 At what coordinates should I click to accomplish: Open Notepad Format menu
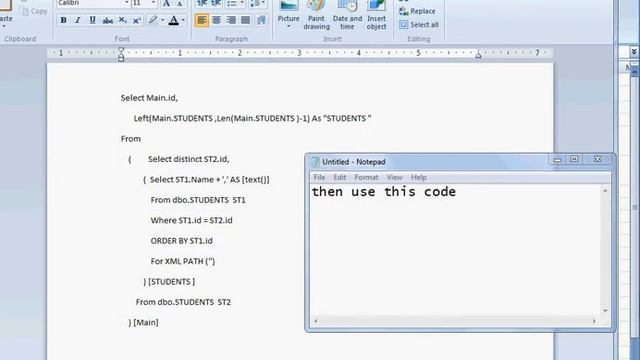(x=366, y=178)
